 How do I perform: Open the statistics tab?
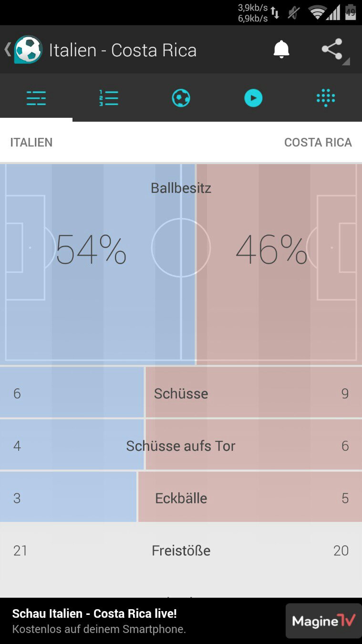[x=36, y=98]
